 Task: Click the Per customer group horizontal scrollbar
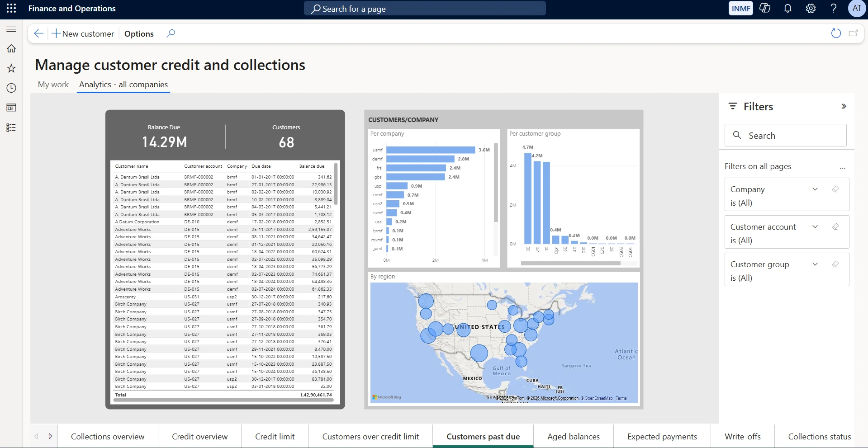coord(570,263)
